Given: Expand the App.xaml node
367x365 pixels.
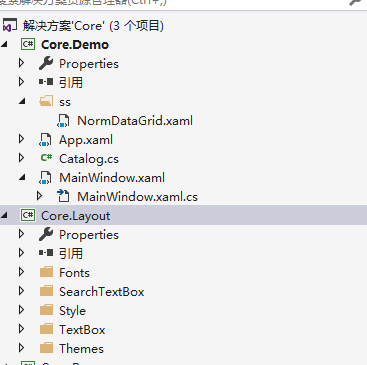Looking at the screenshot, I should point(22,139).
